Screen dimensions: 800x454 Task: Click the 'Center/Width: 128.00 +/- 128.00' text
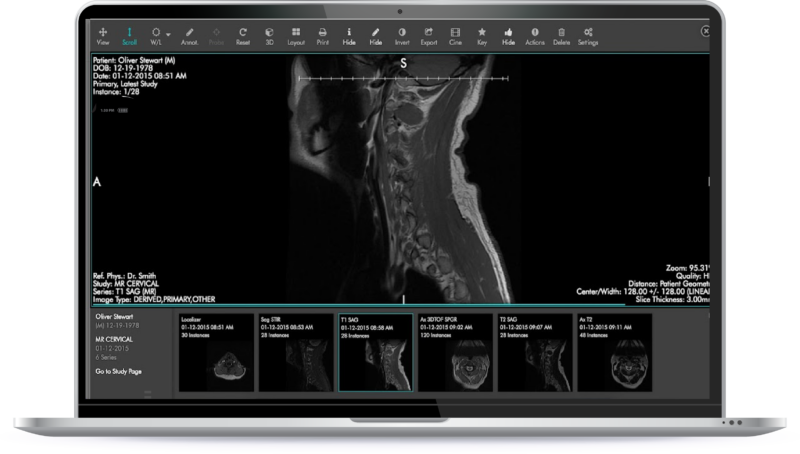pos(643,291)
